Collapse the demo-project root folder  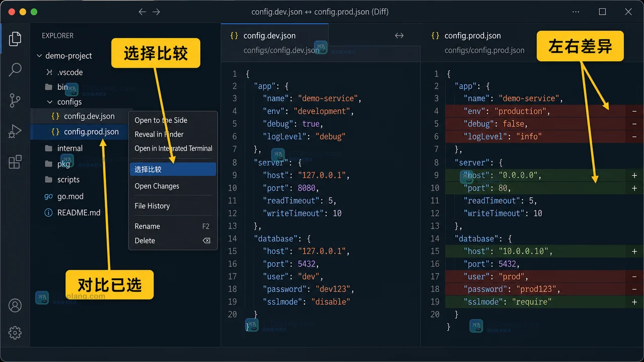(x=39, y=56)
